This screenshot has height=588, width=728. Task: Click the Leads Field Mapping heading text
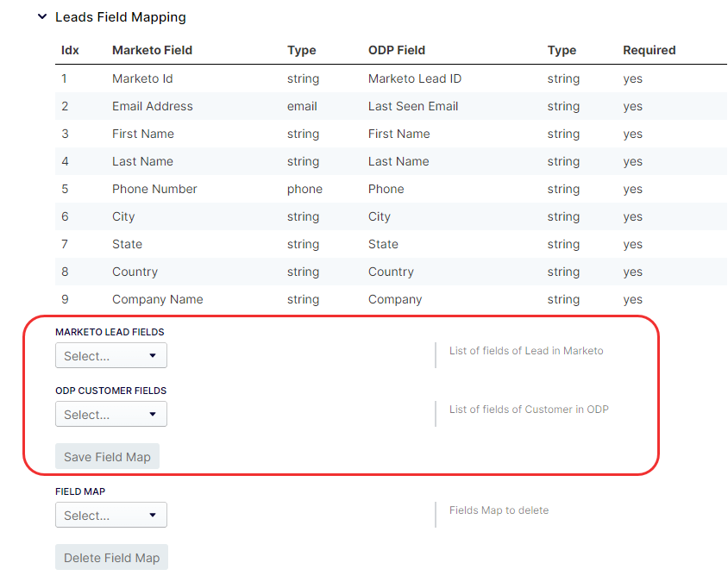(121, 17)
